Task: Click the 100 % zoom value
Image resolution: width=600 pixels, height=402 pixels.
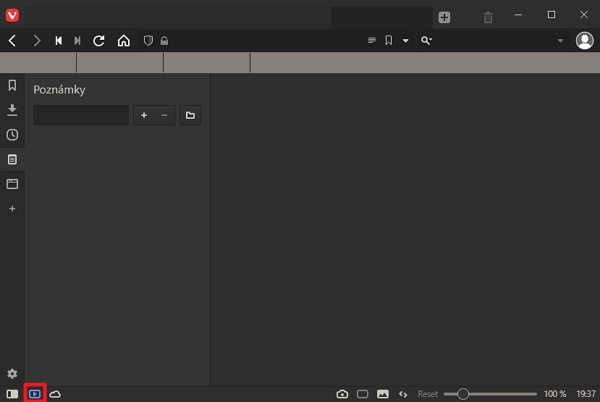Action: pyautogui.click(x=555, y=394)
